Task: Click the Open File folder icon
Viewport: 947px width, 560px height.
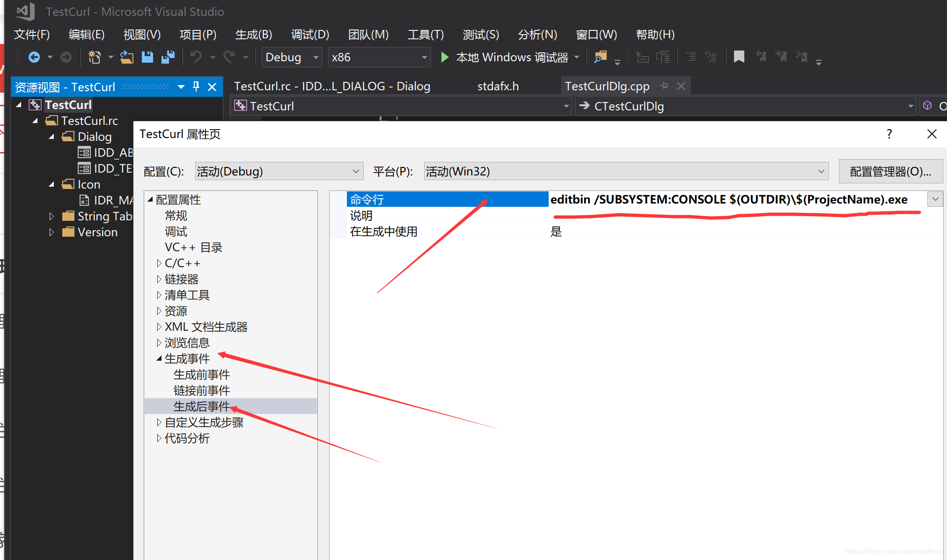Action: point(127,57)
